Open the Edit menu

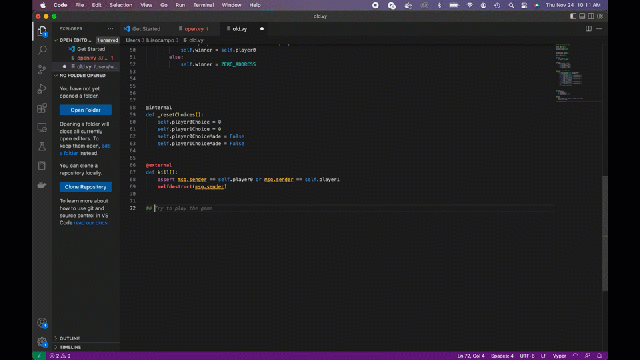click(x=96, y=5)
